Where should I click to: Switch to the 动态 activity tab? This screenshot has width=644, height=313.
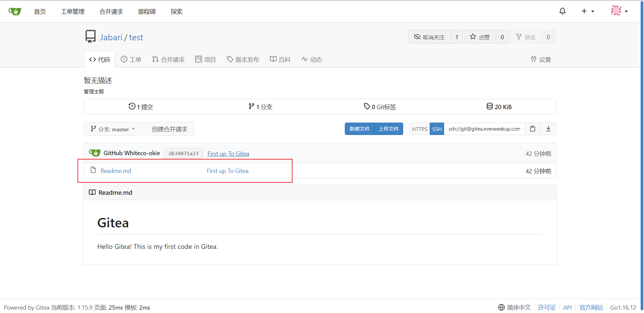(312, 59)
